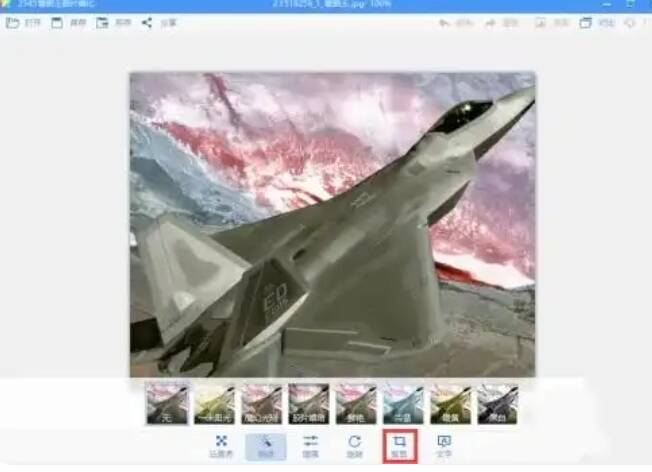This screenshot has width=652, height=472.
Task: Apply the warm yellow filter thumbnail
Action: pyautogui.click(x=450, y=403)
